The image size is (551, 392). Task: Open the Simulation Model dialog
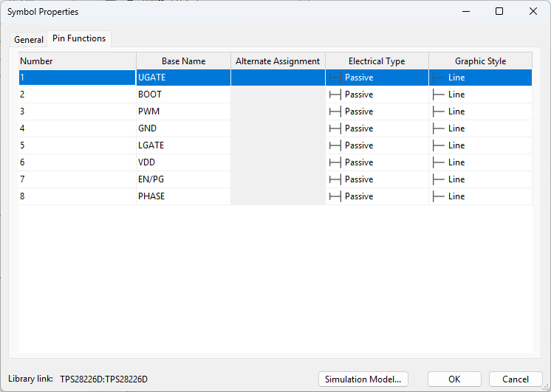coord(363,379)
